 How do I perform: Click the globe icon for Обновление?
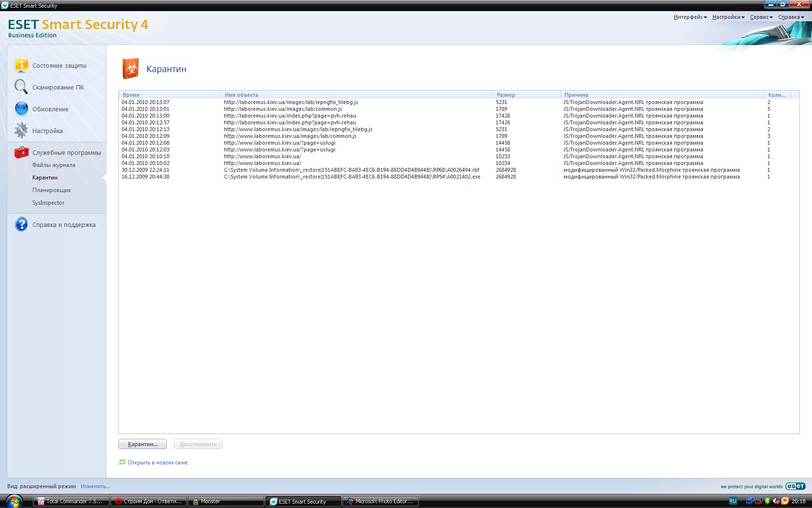tap(21, 109)
